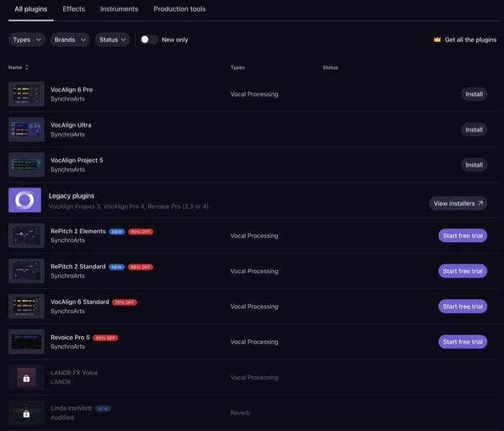Click the Audified brand under Linda IronVerb
Viewport: 504px width, 431px height.
point(62,417)
